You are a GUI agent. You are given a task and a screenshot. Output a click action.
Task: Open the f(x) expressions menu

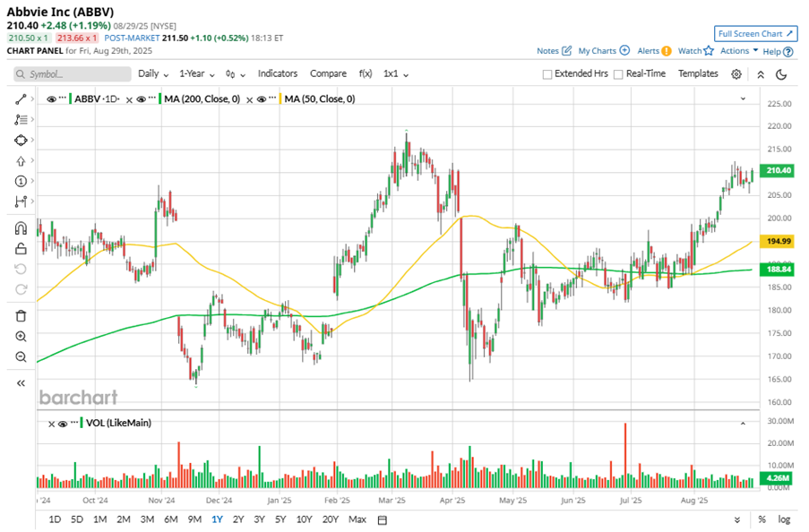point(366,73)
